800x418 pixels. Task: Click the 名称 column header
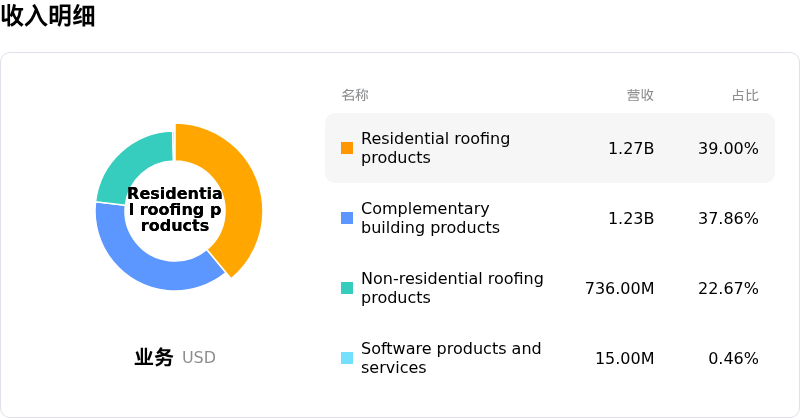click(355, 95)
